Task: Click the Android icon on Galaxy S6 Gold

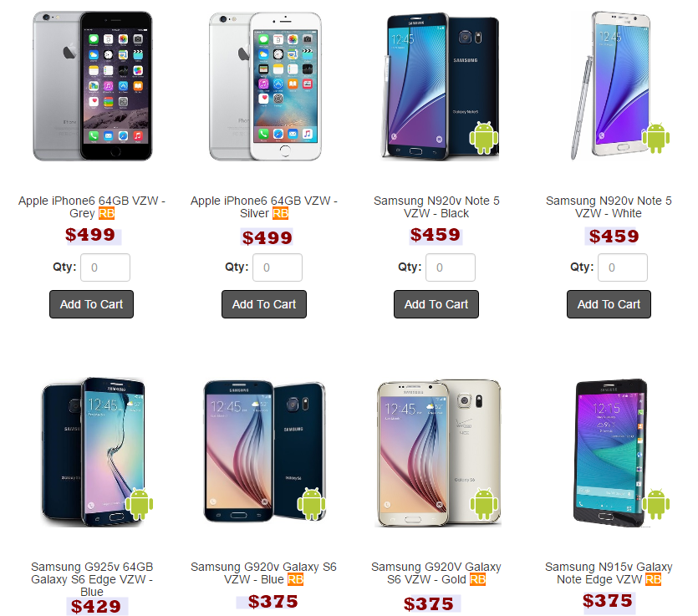Action: [x=484, y=503]
